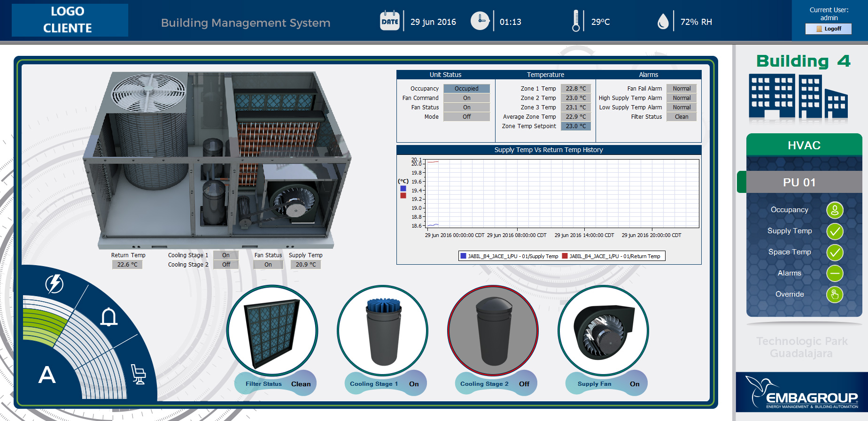Click the clock icon in header
This screenshot has height=421, width=868.
click(x=480, y=21)
